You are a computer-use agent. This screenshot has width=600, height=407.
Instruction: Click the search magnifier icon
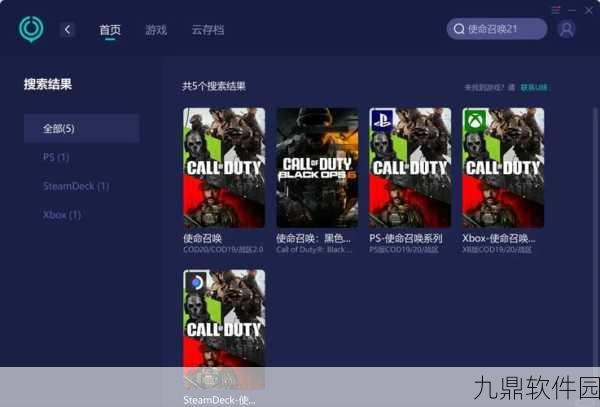(459, 29)
